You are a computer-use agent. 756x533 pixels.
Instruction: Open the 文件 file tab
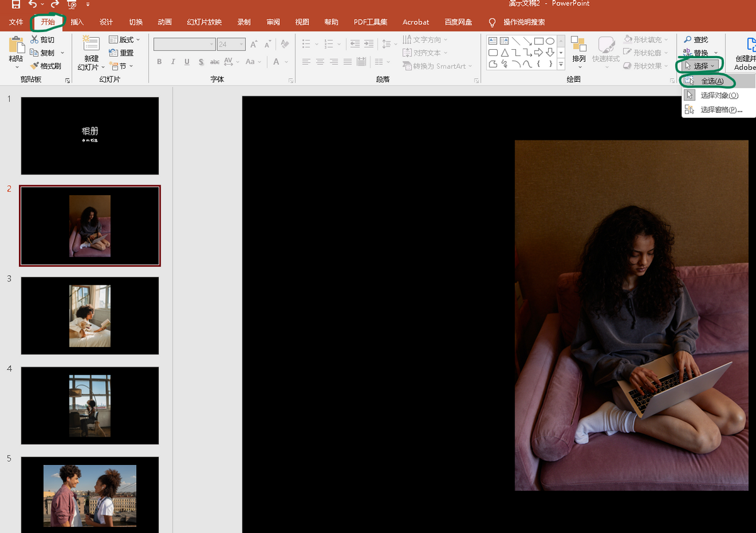pyautogui.click(x=16, y=22)
